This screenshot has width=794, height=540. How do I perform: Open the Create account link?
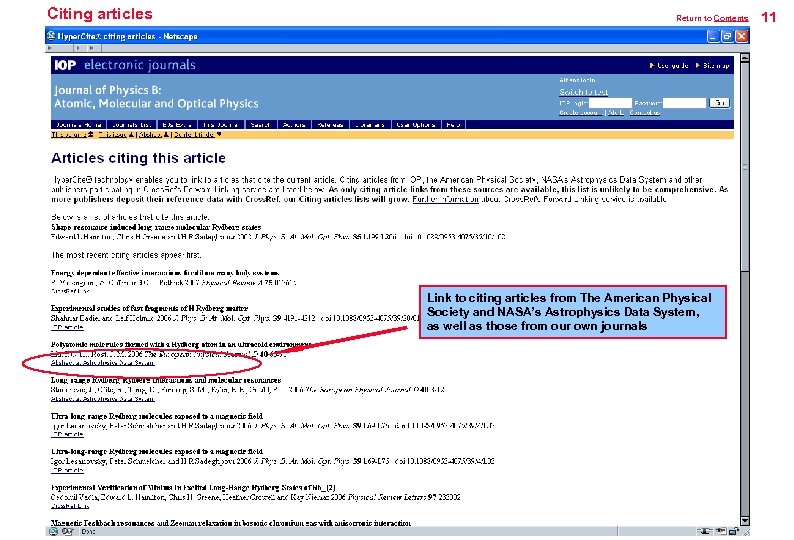point(581,112)
